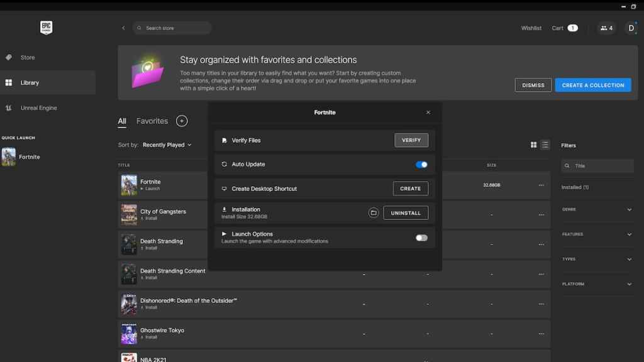
Task: Switch to list view
Action: (x=545, y=145)
